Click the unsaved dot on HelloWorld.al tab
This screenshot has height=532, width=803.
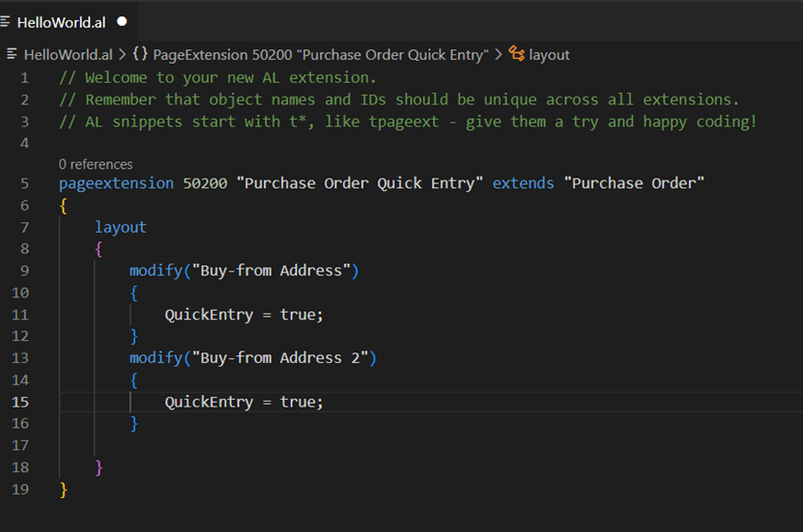coord(122,21)
